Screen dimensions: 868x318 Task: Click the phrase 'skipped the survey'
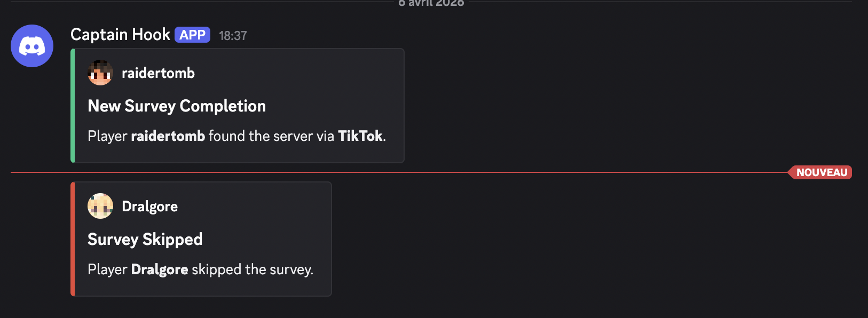pyautogui.click(x=251, y=269)
